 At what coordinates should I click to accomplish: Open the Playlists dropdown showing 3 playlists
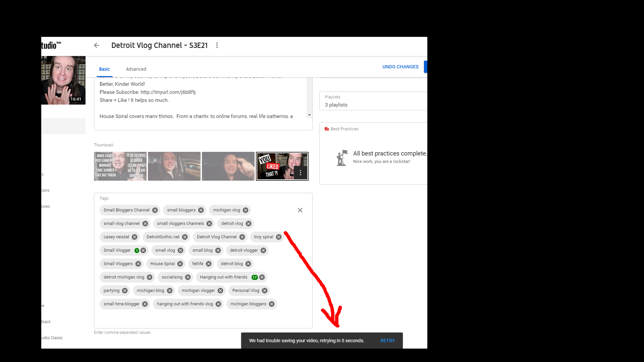[x=373, y=101]
